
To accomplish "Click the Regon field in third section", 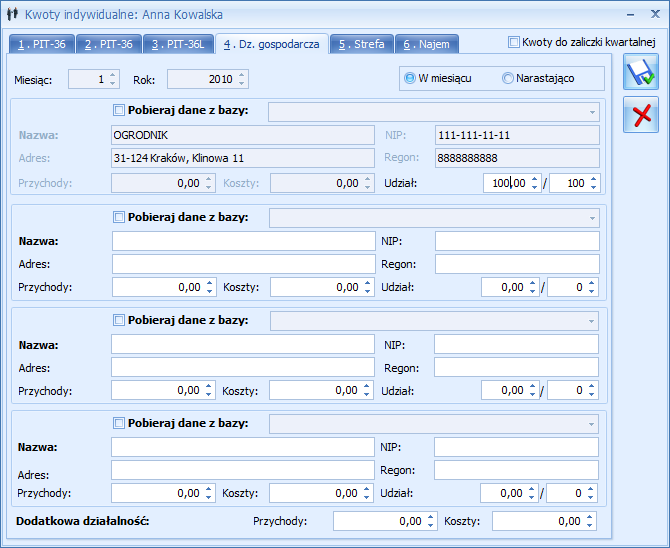I will click(x=516, y=367).
